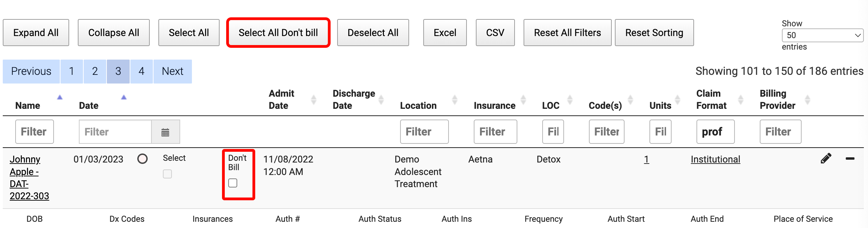
Task: Tick the Select checkbox for Johnny Apple
Action: [167, 174]
